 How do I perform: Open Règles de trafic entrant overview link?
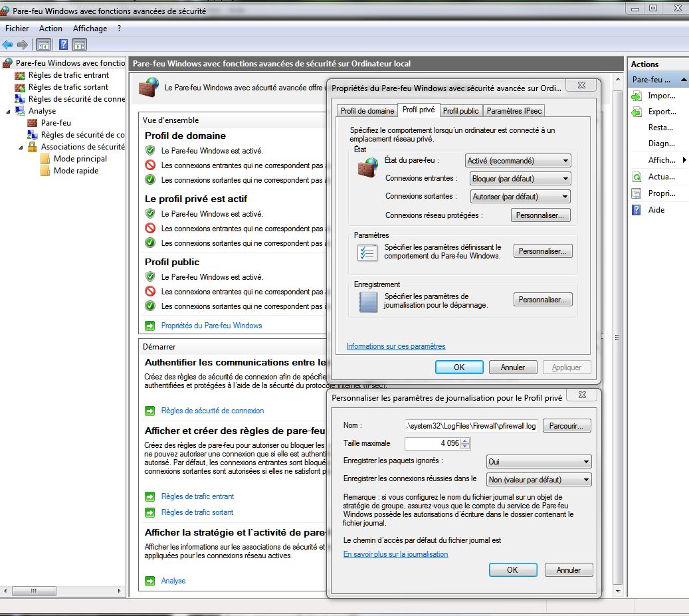pos(197,496)
